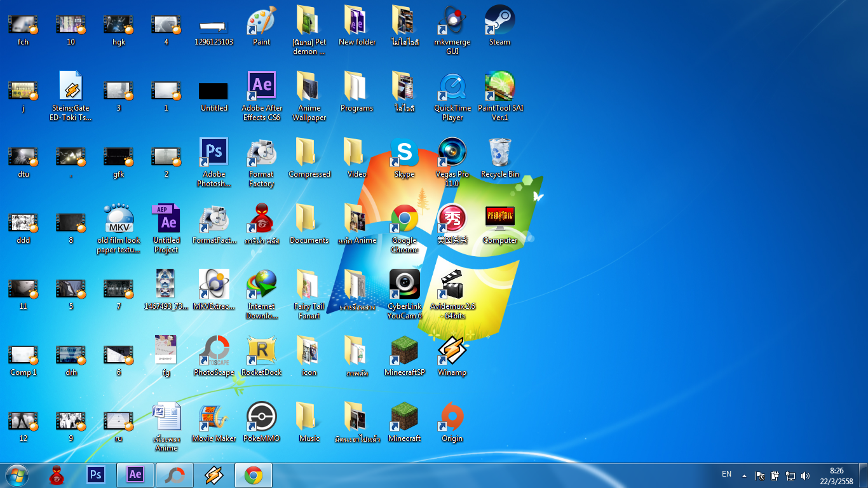Select the Recycle Bin
868x488 pixels.
click(x=499, y=158)
